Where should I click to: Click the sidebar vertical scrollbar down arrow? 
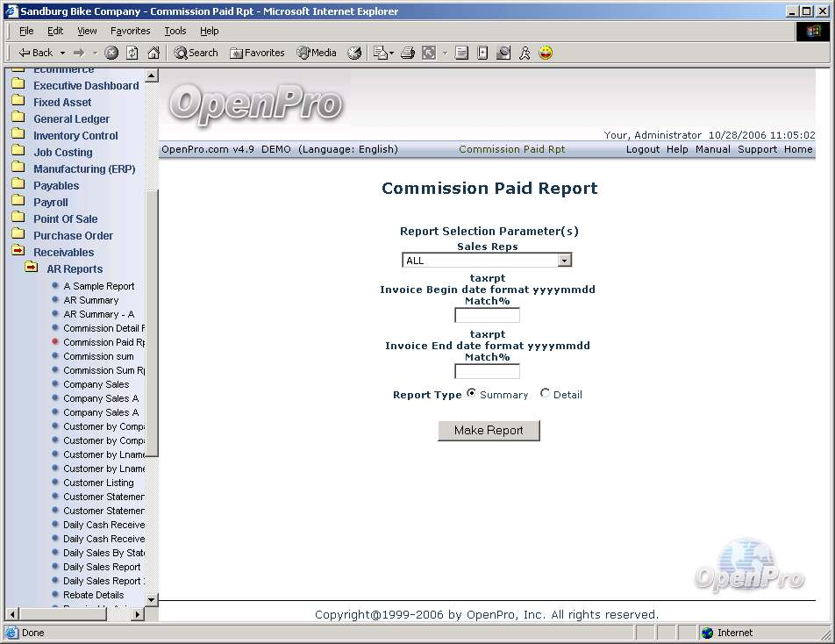(152, 599)
